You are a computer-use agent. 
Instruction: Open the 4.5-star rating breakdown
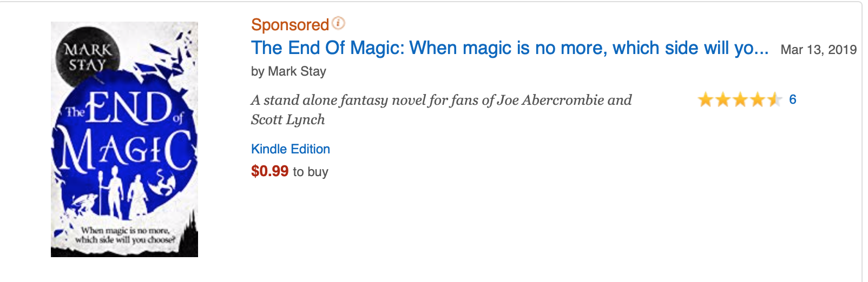pyautogui.click(x=739, y=99)
